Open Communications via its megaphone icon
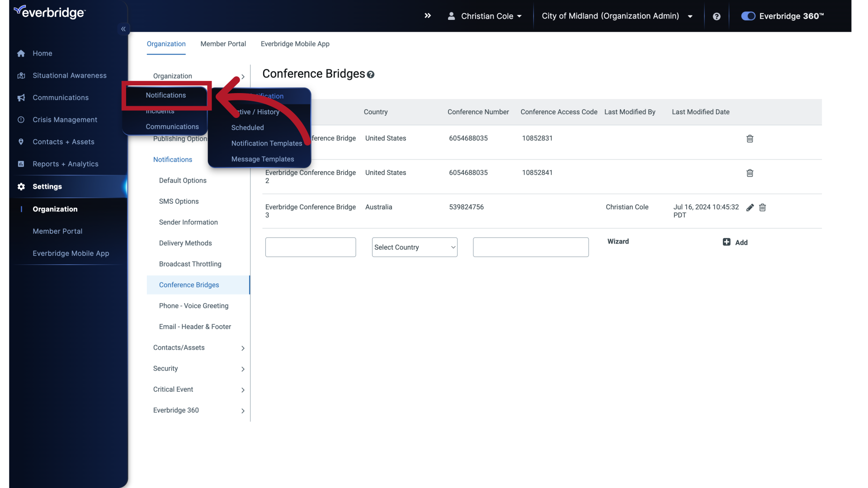 21,98
